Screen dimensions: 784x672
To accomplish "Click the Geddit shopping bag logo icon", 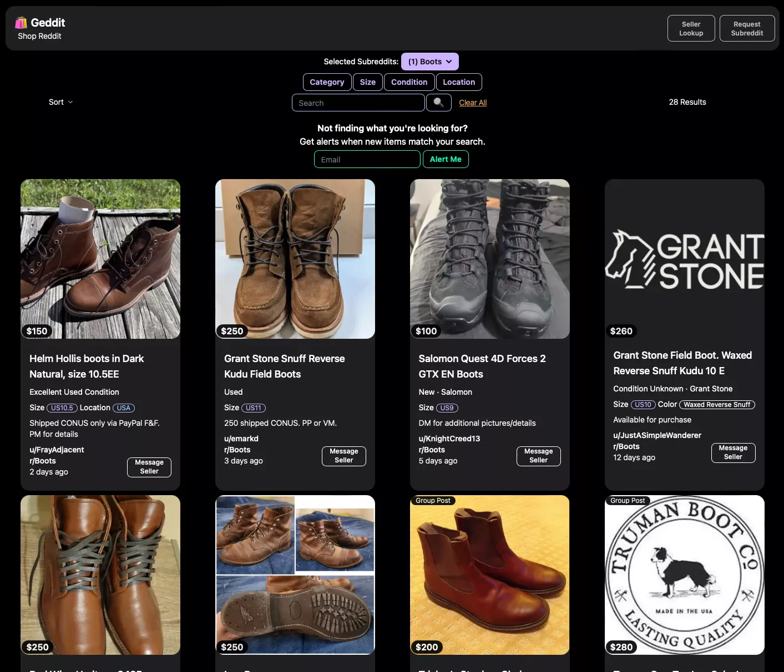I will tap(21, 22).
